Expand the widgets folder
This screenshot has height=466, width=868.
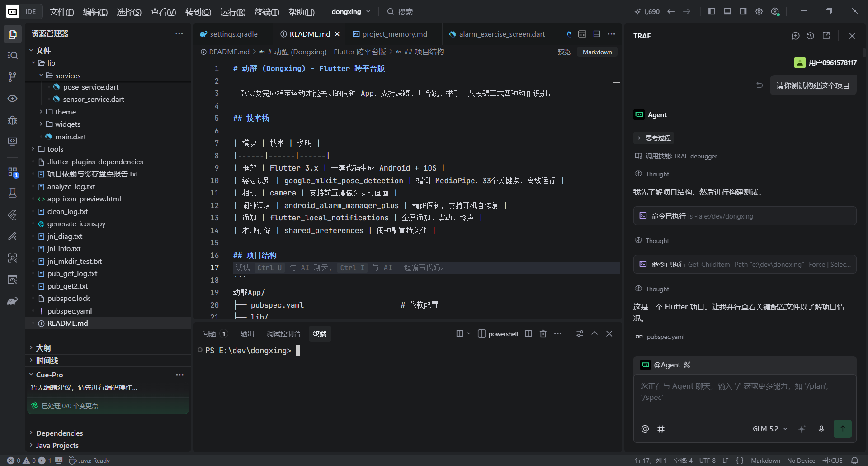click(41, 124)
